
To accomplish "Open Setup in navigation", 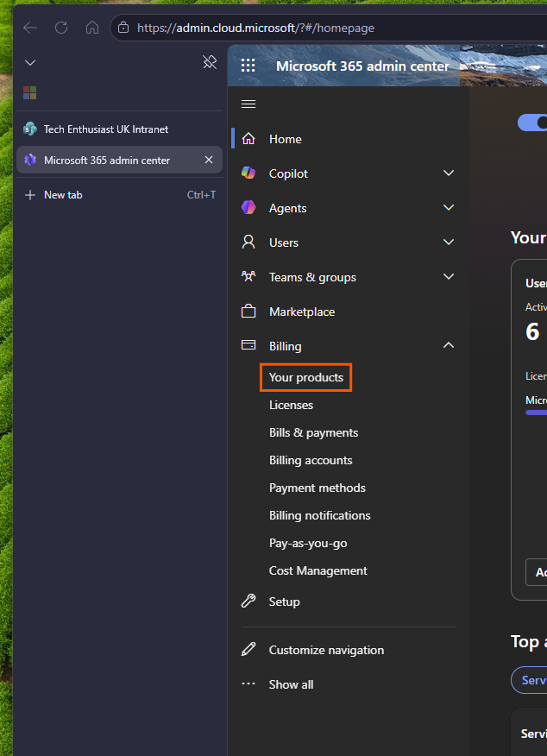I will pyautogui.click(x=285, y=602).
